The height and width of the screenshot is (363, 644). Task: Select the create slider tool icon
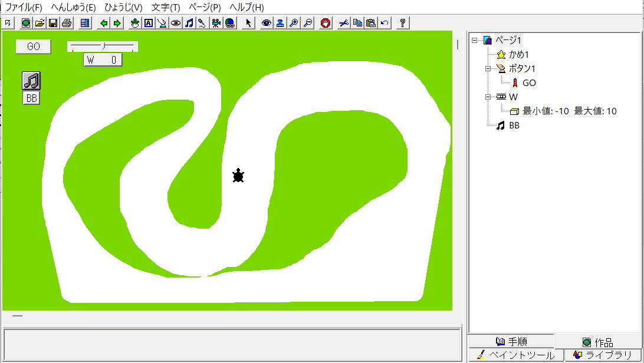(175, 23)
